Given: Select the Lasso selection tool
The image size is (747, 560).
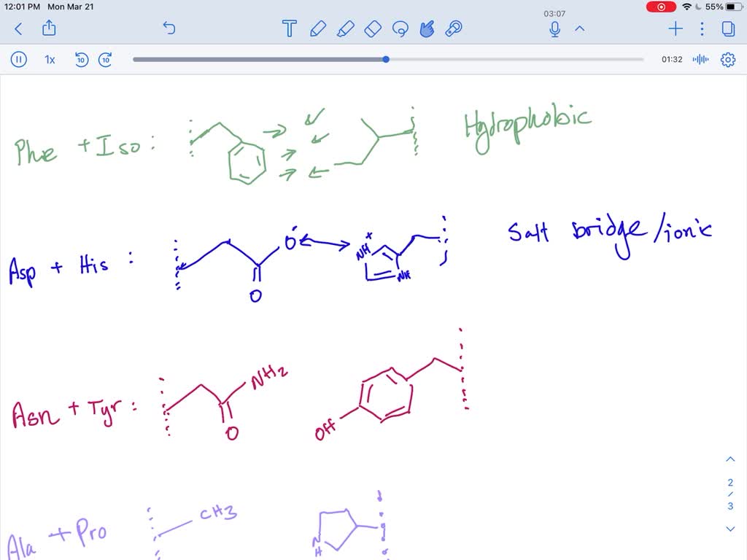Looking at the screenshot, I should [400, 29].
